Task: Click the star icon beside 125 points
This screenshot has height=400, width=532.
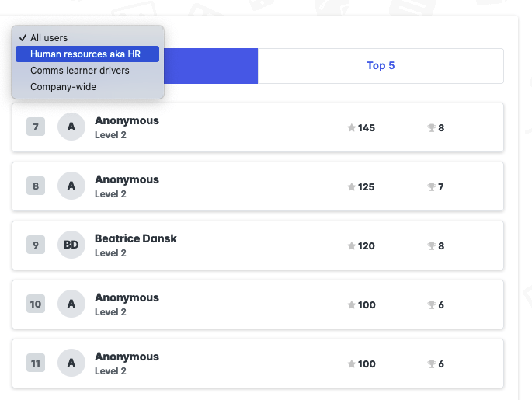Action: pos(352,187)
